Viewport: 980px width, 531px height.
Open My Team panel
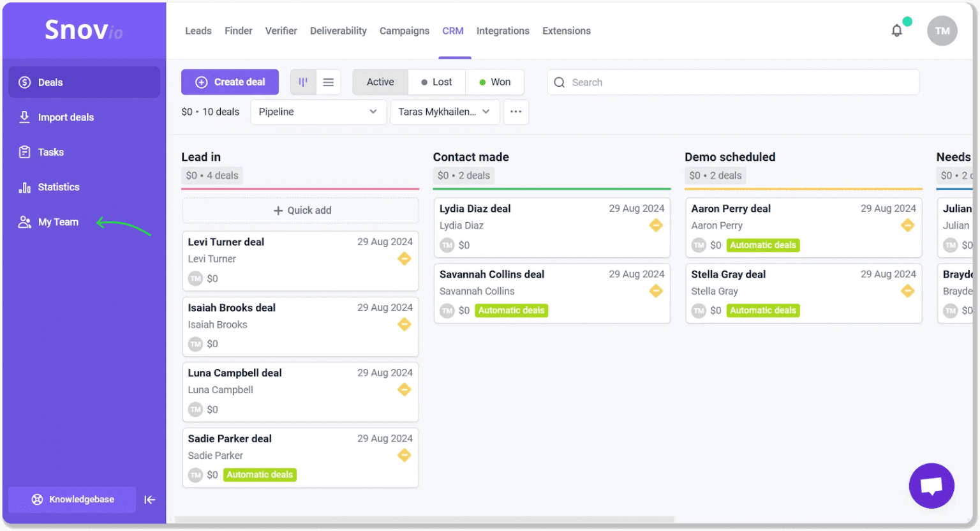pyautogui.click(x=57, y=221)
